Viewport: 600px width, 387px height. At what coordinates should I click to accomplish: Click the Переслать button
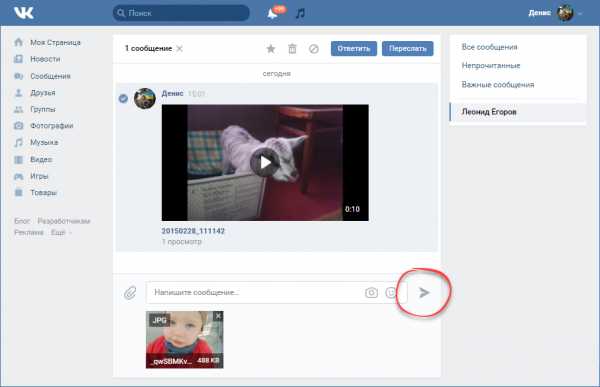click(x=408, y=49)
